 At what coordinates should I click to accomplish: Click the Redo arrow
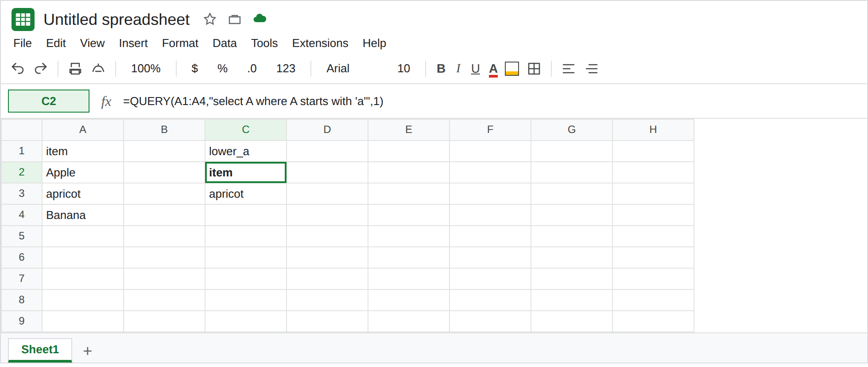click(x=41, y=69)
